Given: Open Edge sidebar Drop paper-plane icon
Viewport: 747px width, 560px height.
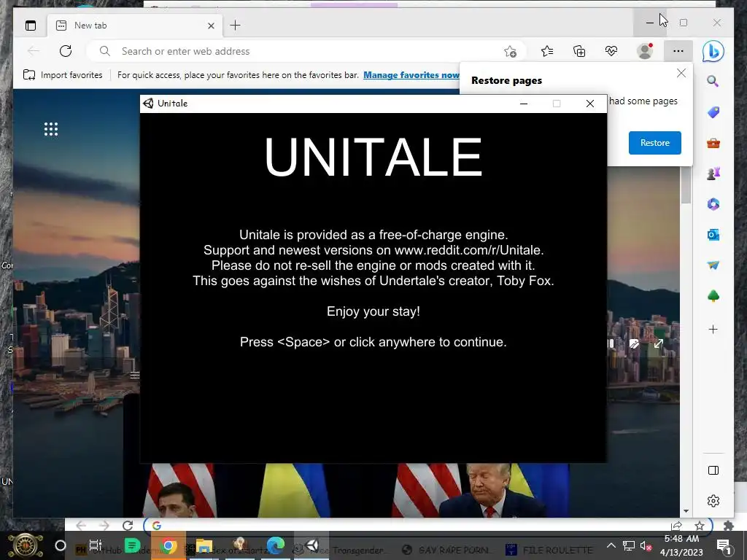Looking at the screenshot, I should [x=713, y=265].
